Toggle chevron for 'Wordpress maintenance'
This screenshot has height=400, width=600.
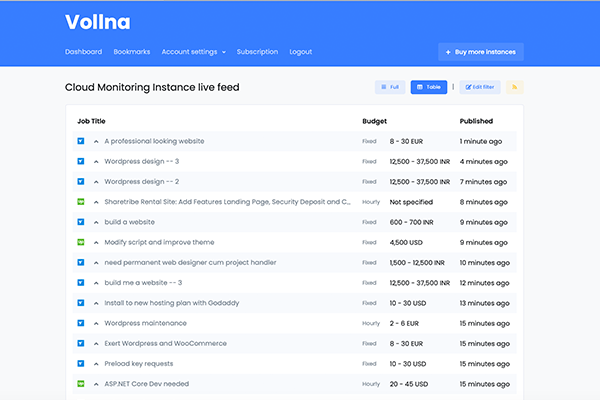pyautogui.click(x=96, y=324)
